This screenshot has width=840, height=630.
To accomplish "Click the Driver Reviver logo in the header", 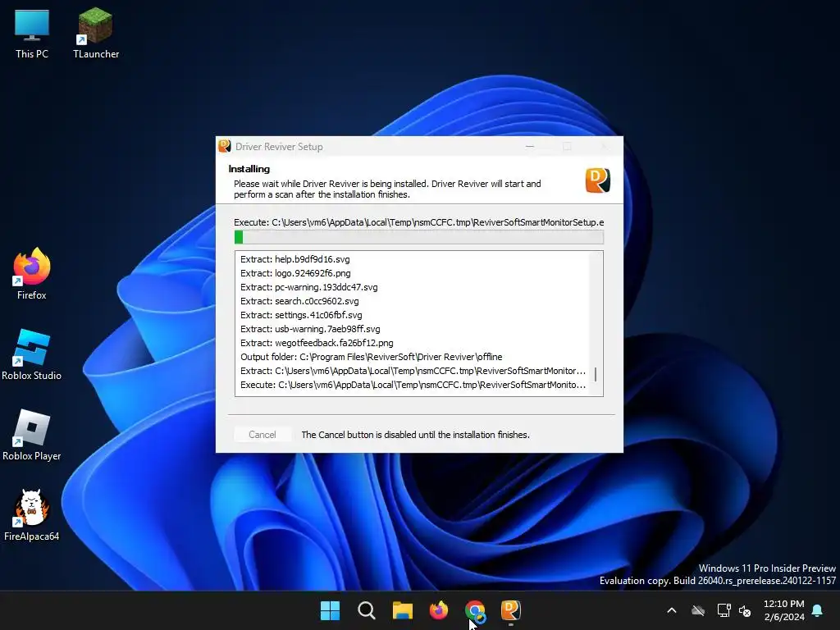I will (x=598, y=180).
